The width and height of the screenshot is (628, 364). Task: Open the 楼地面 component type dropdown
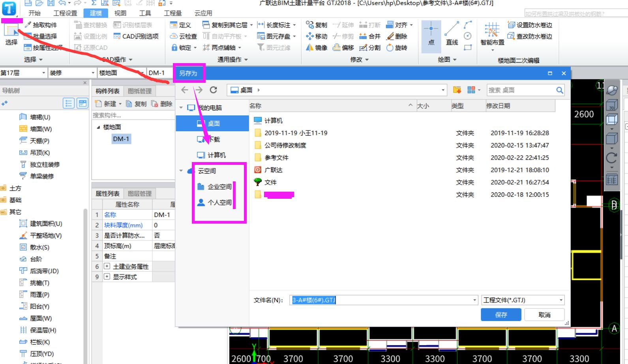[x=142, y=73]
